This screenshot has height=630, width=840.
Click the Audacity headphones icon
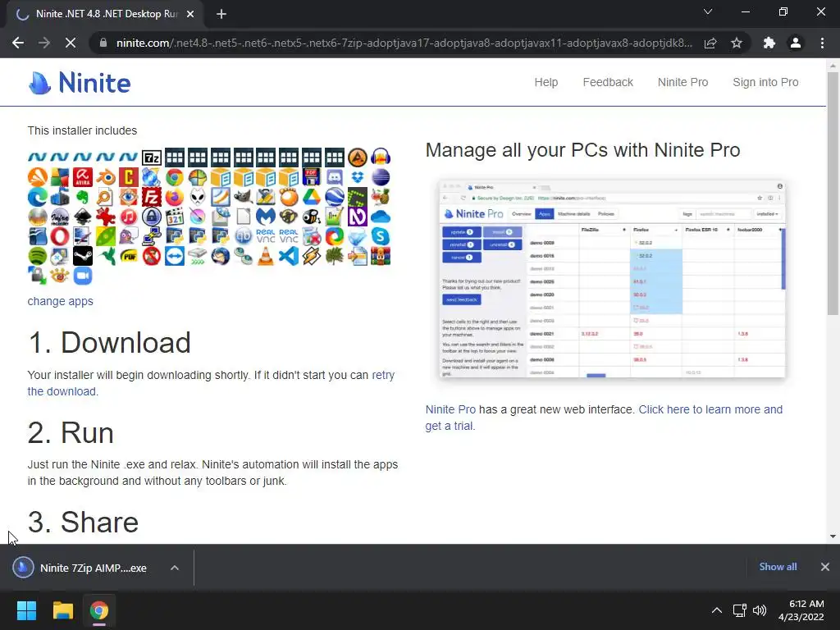[x=381, y=157]
